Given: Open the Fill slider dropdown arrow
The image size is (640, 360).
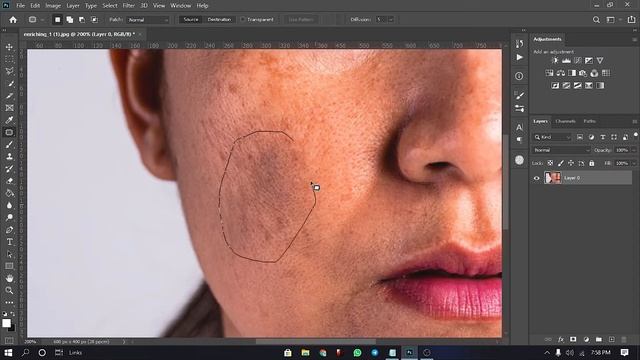Looking at the screenshot, I should [633, 163].
